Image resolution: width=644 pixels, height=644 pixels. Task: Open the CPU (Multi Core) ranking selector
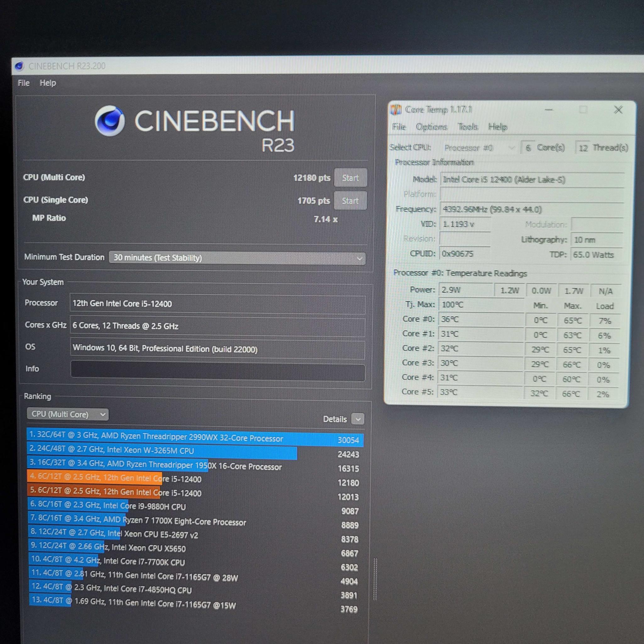(68, 414)
